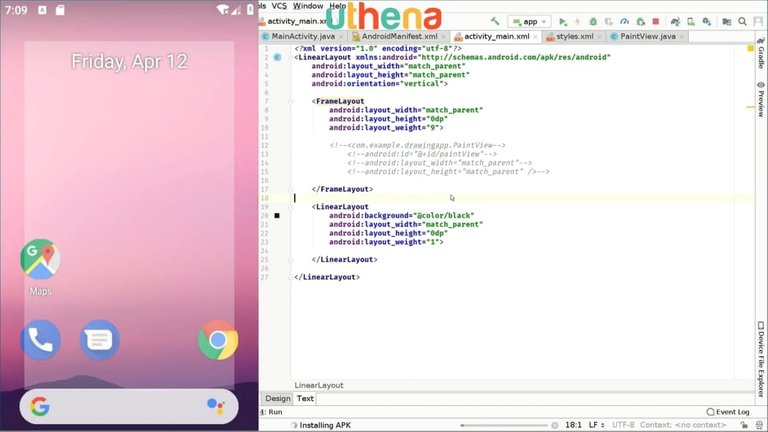Click the green Run app button
The height and width of the screenshot is (432, 768).
tap(563, 21)
